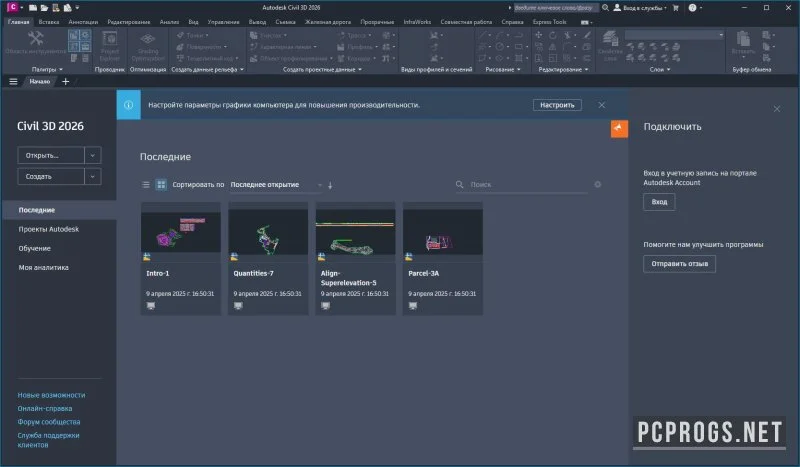Screen dimensions: 800x467
Task: Click the Save As quick access icon
Action: (67, 8)
